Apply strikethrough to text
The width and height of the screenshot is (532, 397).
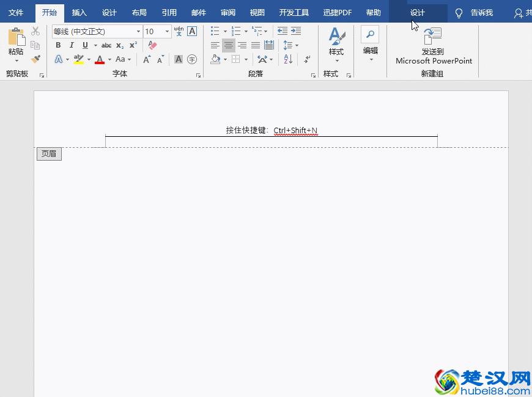pyautogui.click(x=106, y=45)
